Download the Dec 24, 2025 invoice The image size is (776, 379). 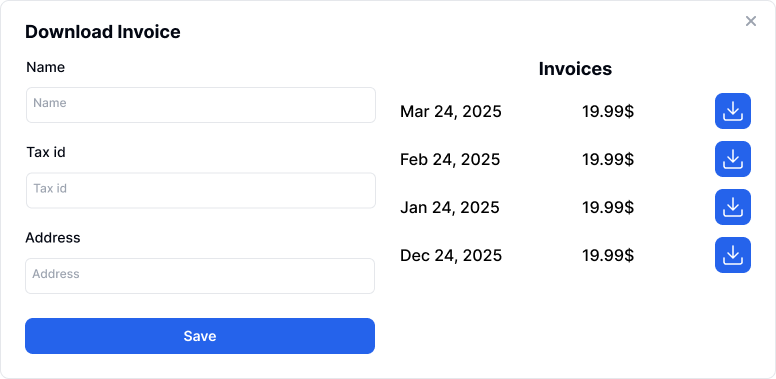click(732, 255)
